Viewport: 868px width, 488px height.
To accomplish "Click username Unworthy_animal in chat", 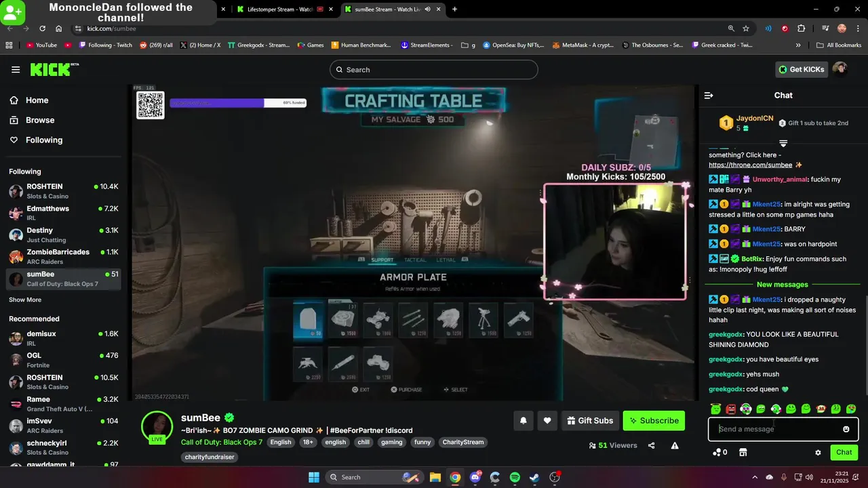I will pos(780,180).
